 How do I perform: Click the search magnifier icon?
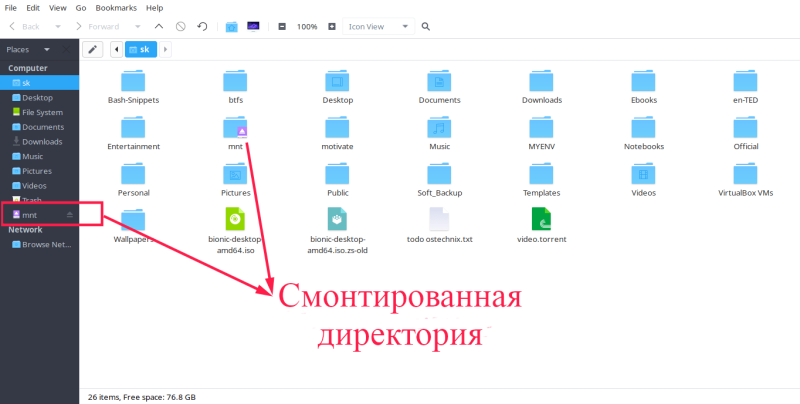click(426, 26)
